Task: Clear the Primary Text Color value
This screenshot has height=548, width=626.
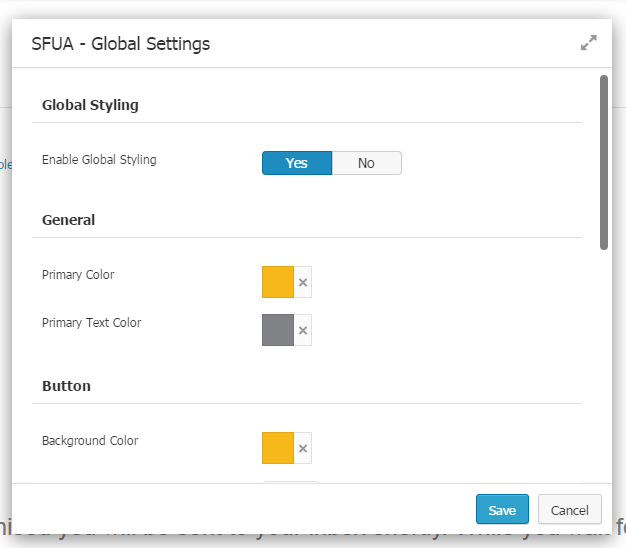Action: (x=303, y=330)
